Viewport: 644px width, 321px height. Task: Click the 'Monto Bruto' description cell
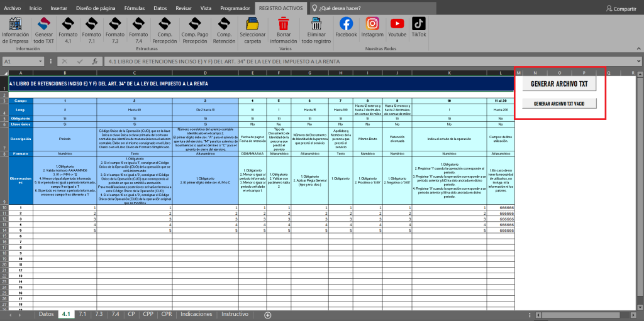pyautogui.click(x=367, y=139)
